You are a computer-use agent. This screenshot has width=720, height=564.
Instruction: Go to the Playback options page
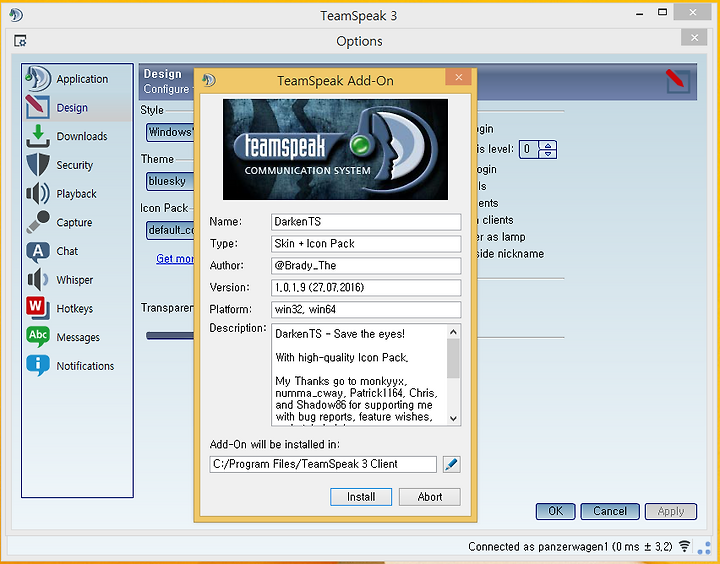76,194
